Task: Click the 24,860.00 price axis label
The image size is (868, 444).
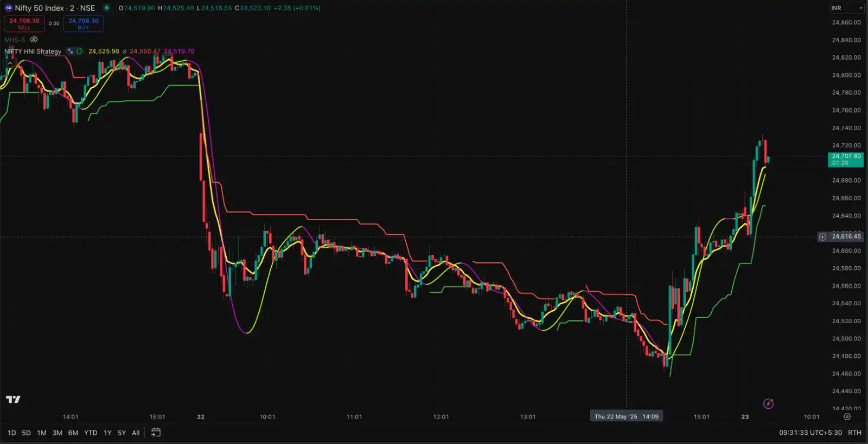Action: pyautogui.click(x=846, y=22)
